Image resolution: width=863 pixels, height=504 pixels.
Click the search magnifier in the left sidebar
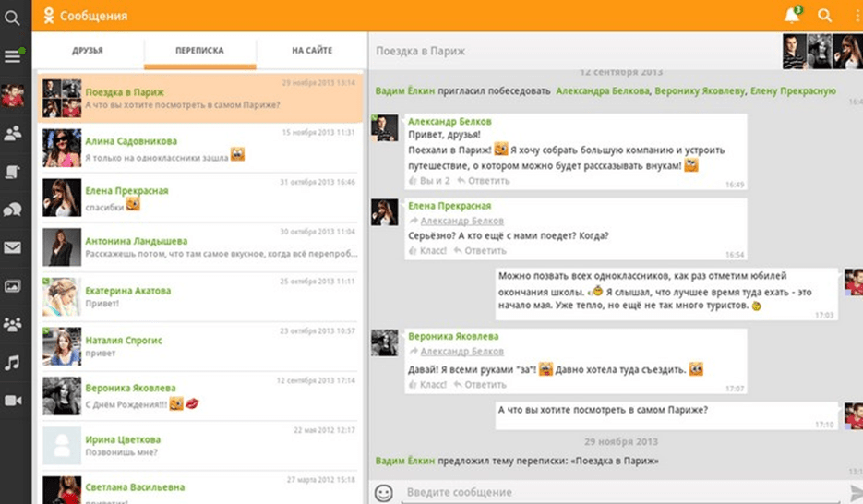click(x=13, y=16)
